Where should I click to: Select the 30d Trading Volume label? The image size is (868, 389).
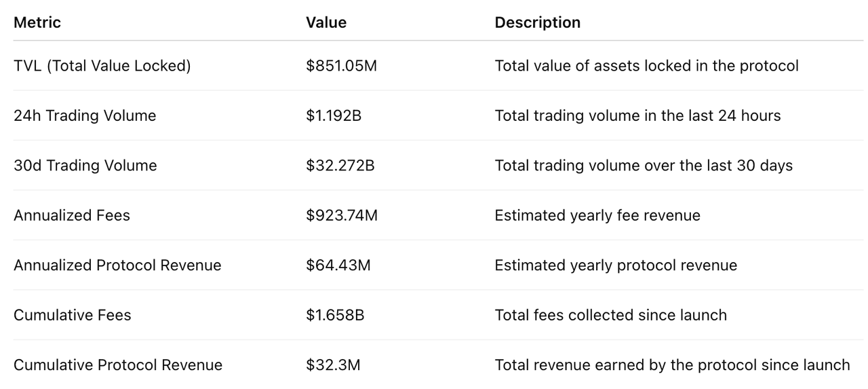tap(85, 166)
